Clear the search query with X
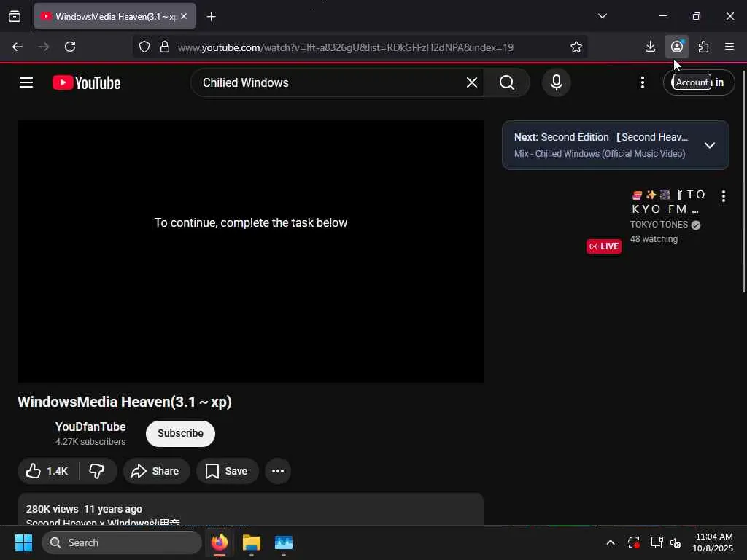The width and height of the screenshot is (747, 560). (x=472, y=82)
